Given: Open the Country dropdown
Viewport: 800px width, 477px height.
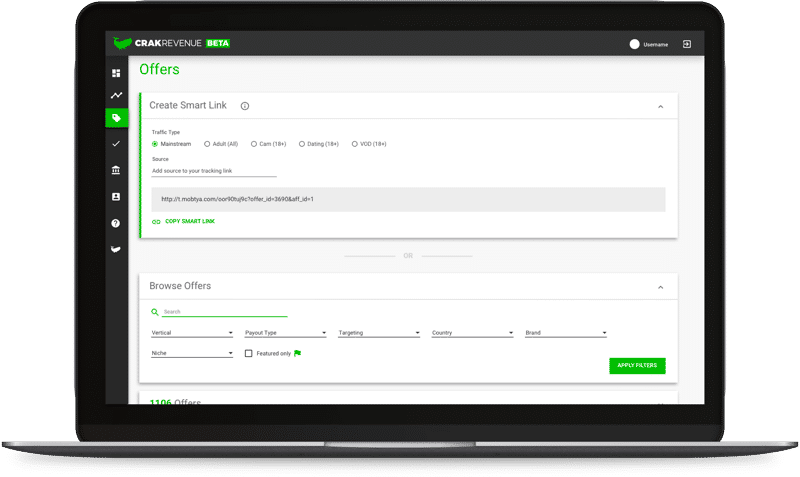Looking at the screenshot, I should click(472, 333).
